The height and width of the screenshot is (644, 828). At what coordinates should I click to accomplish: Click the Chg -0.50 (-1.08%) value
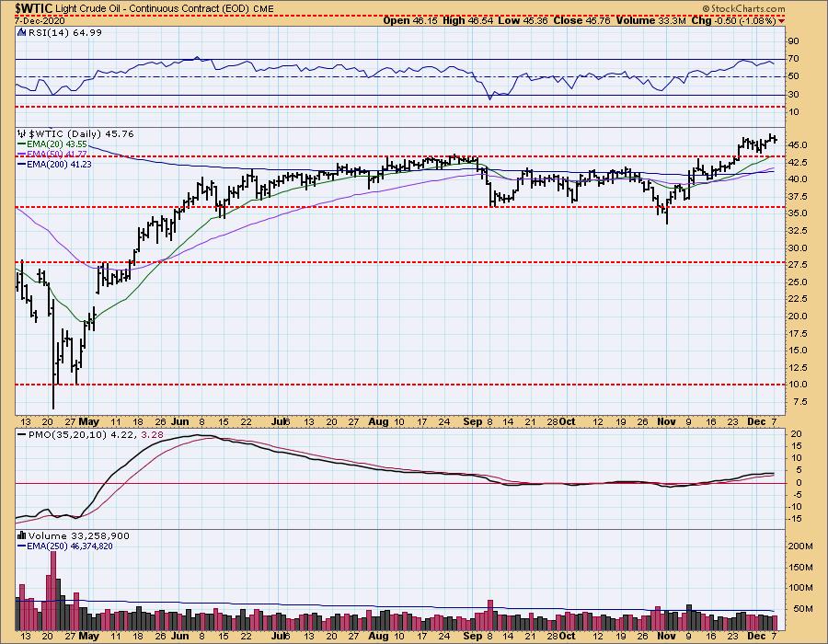coord(733,20)
